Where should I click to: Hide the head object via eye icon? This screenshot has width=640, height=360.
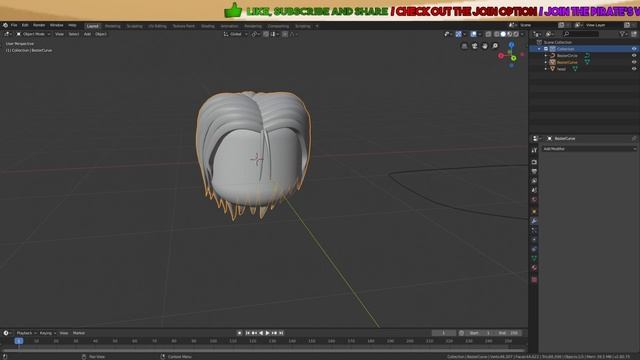(x=634, y=69)
